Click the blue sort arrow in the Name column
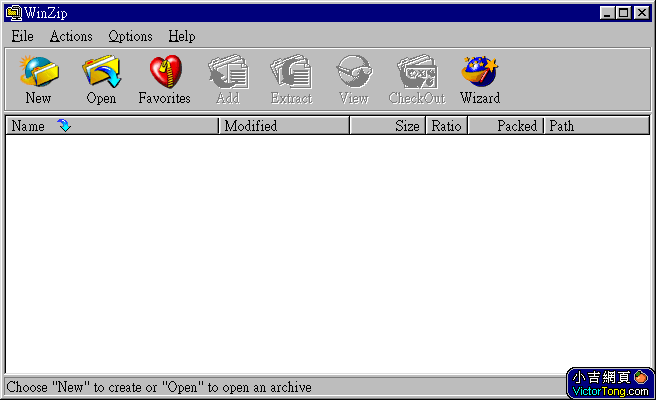This screenshot has width=656, height=400. [x=64, y=125]
